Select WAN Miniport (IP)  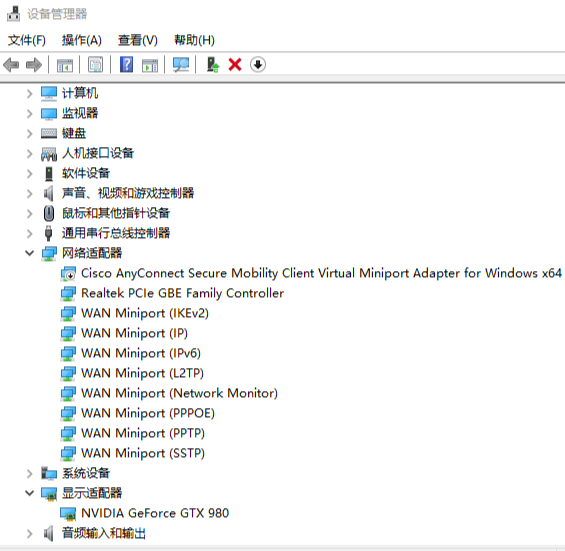[x=134, y=333]
